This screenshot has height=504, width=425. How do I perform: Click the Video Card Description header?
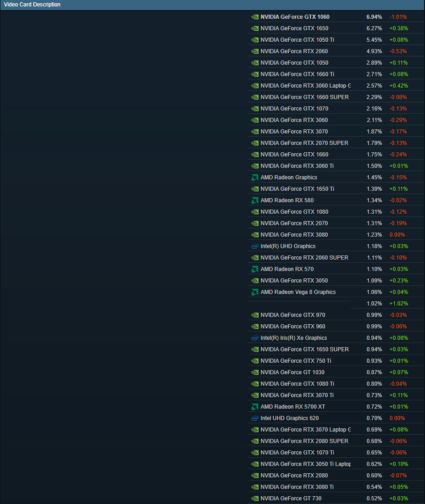click(32, 5)
